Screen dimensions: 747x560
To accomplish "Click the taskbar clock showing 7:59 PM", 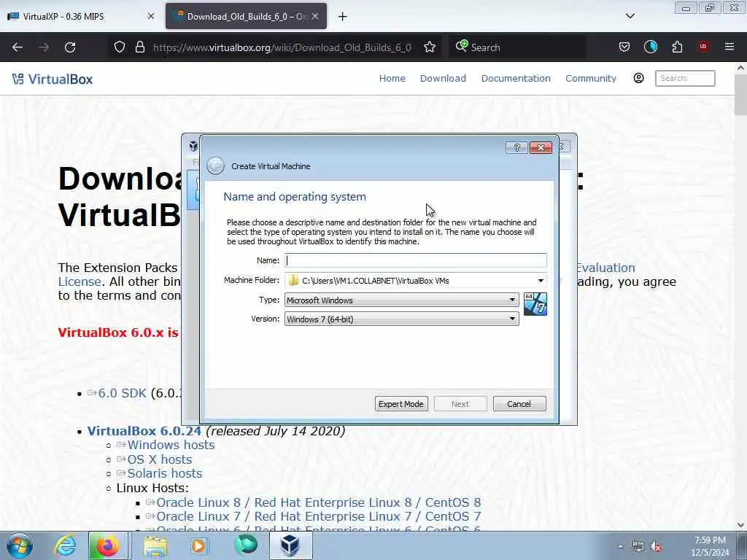I will 710,546.
